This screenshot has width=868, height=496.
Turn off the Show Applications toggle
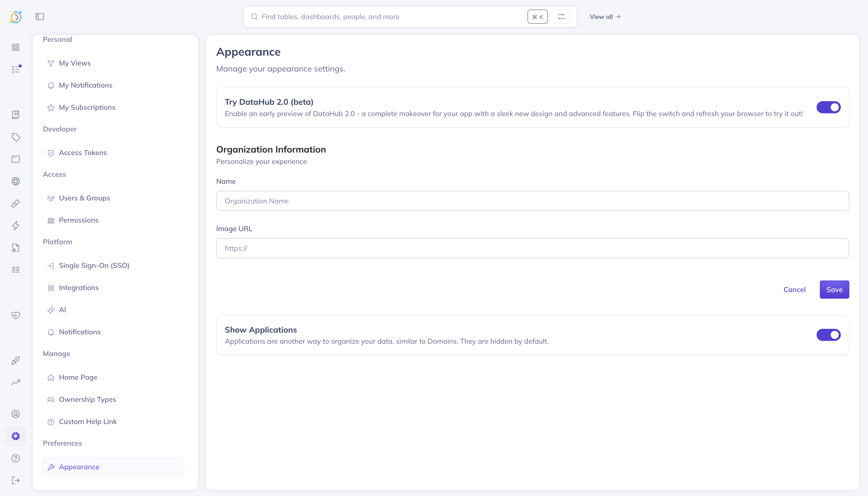(828, 335)
